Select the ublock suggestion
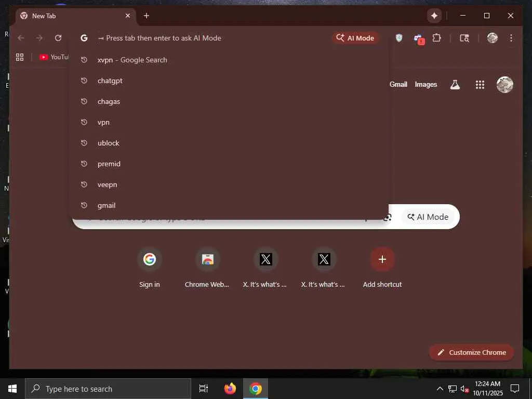This screenshot has width=532, height=399. (x=229, y=143)
